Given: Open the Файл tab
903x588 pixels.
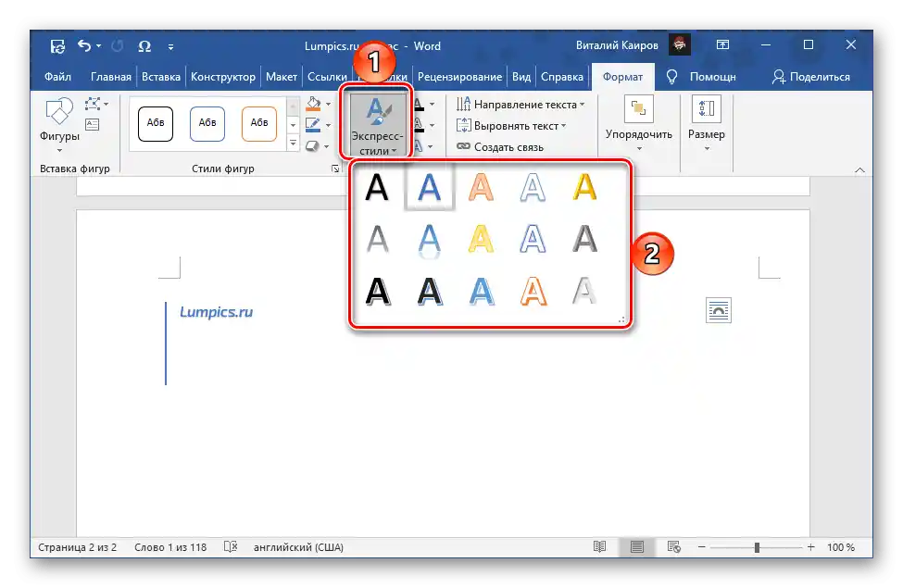Looking at the screenshot, I should click(x=57, y=77).
